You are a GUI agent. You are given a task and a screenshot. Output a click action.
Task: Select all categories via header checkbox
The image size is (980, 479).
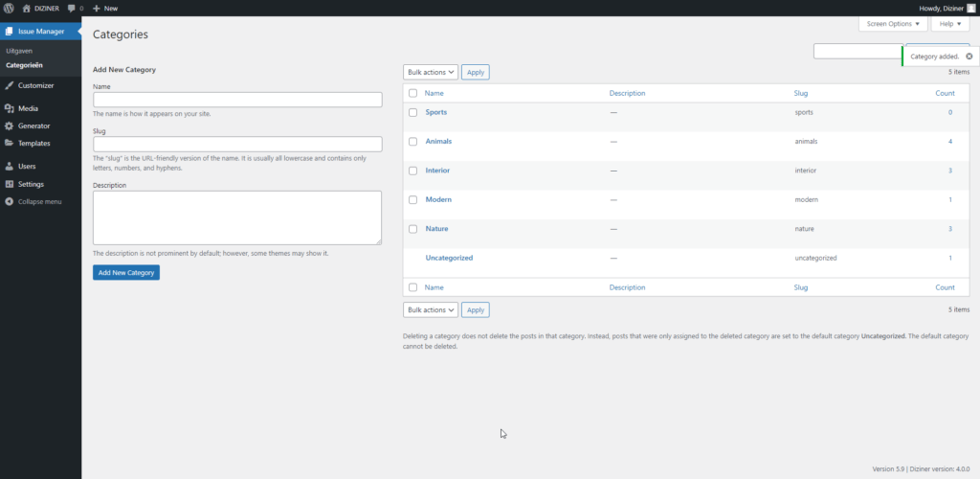(413, 93)
